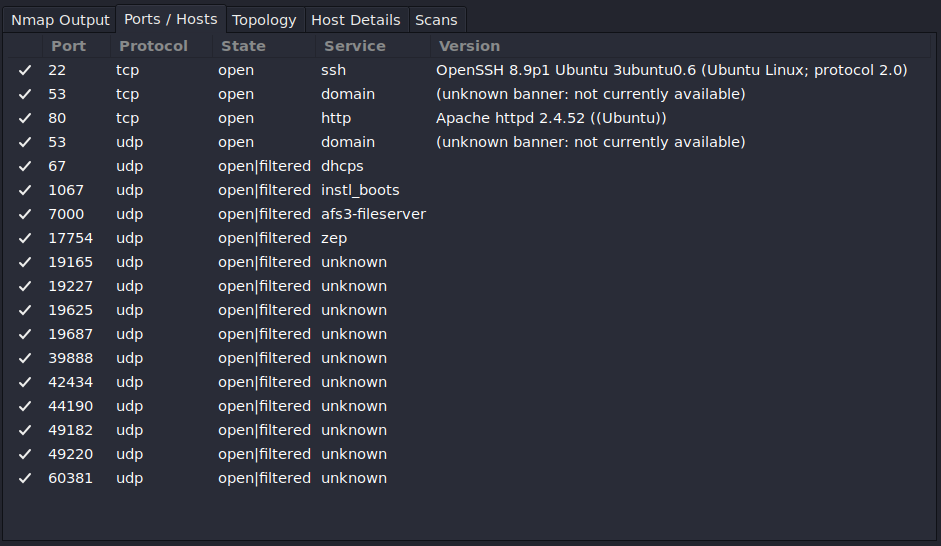Sort by the Port column header
Viewport: 941px width, 546px height.
point(68,46)
